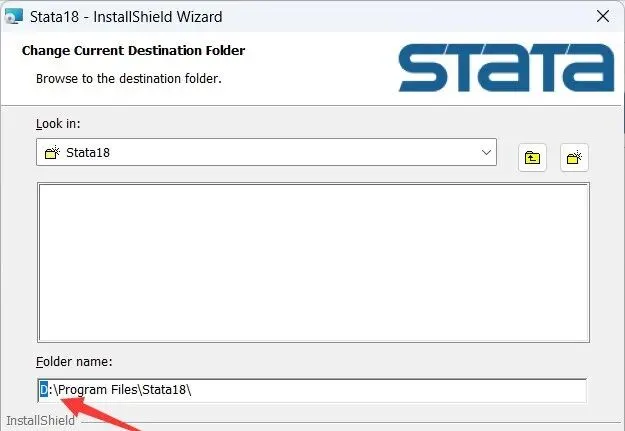Click the Up One Level folder icon
This screenshot has height=431, width=625.
tap(532, 157)
